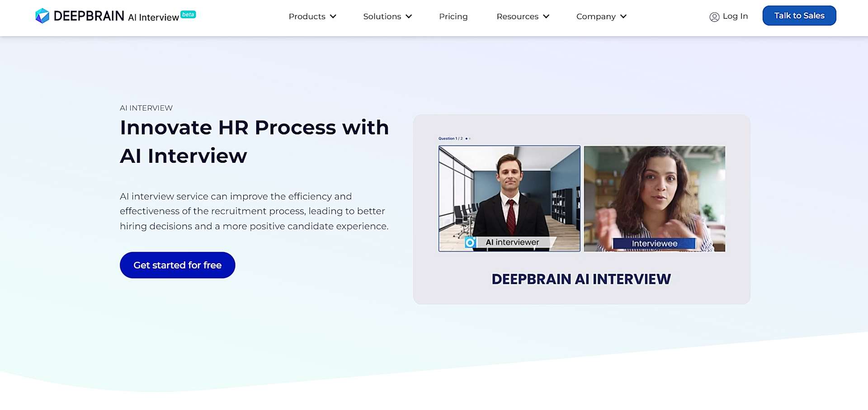Expand the Products dropdown
The width and height of the screenshot is (868, 410).
pyautogui.click(x=312, y=16)
